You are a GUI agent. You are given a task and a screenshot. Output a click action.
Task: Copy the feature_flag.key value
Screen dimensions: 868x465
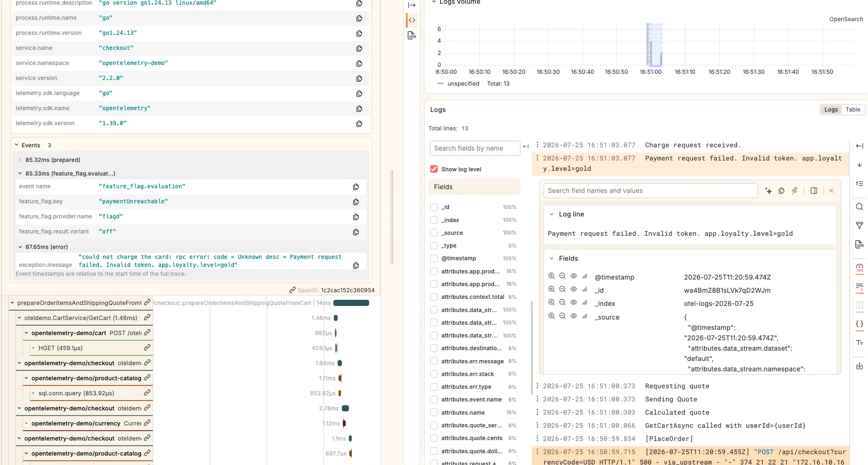(356, 202)
